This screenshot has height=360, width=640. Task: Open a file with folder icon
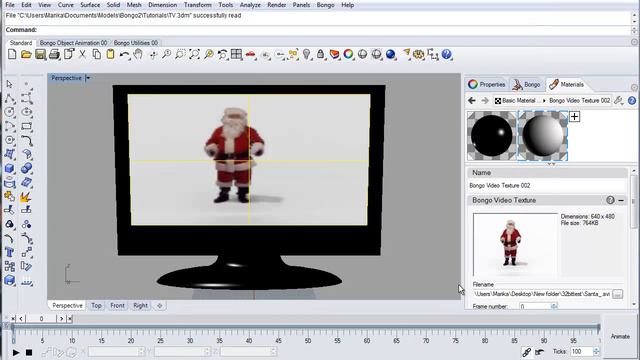point(26,54)
